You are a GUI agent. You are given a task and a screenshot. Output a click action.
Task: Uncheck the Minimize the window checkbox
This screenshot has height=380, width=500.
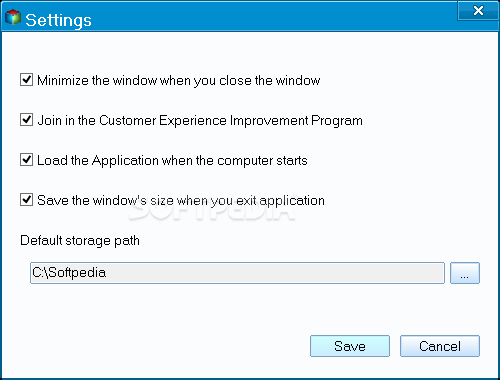click(x=26, y=80)
